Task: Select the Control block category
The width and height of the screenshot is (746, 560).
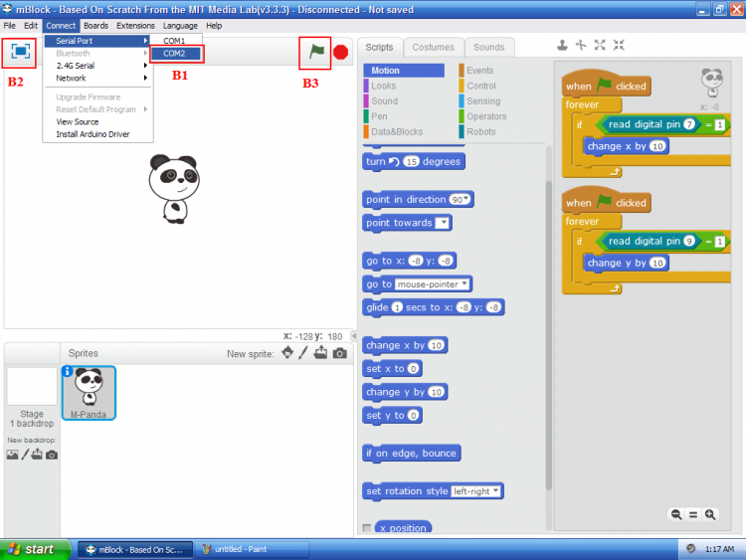Action: 499,86
